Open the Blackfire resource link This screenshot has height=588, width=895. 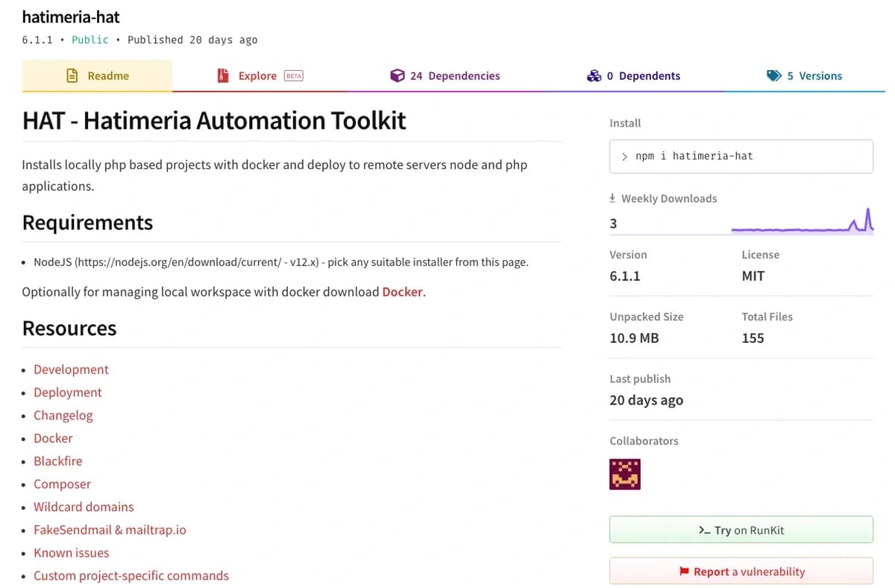(57, 461)
